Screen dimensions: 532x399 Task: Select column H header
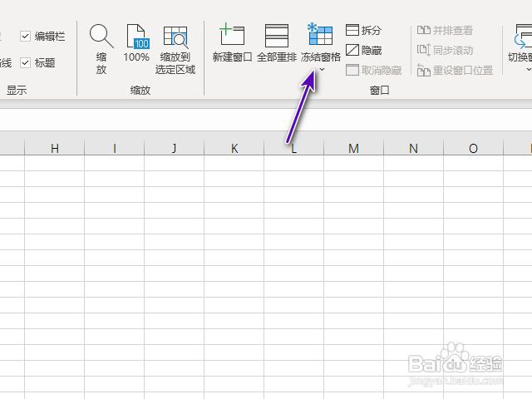pos(55,148)
